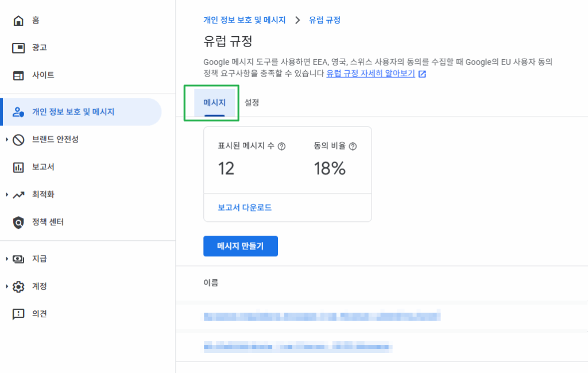The width and height of the screenshot is (588, 373).
Task: Click the help icon beside 표시된 메시지 수
Action: click(281, 146)
